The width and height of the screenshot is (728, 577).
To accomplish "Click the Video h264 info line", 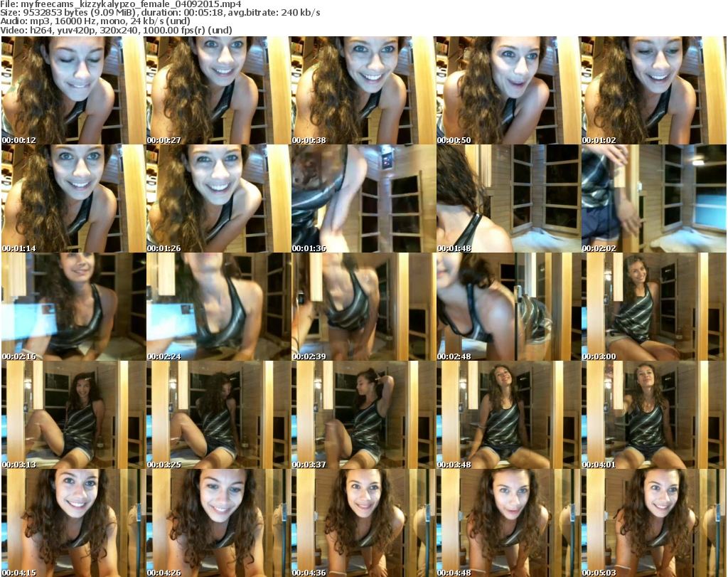I will coord(116,30).
